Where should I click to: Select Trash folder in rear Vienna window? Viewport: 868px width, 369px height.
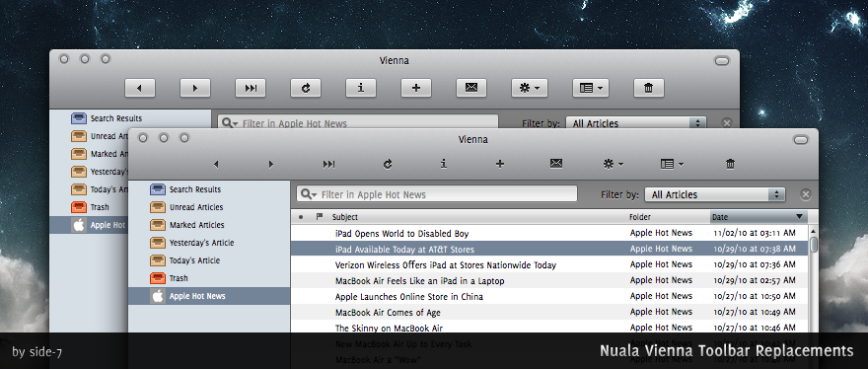89,207
